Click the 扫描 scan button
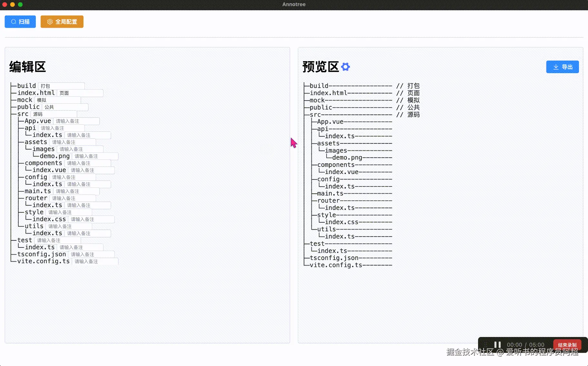The width and height of the screenshot is (588, 366). pyautogui.click(x=20, y=22)
